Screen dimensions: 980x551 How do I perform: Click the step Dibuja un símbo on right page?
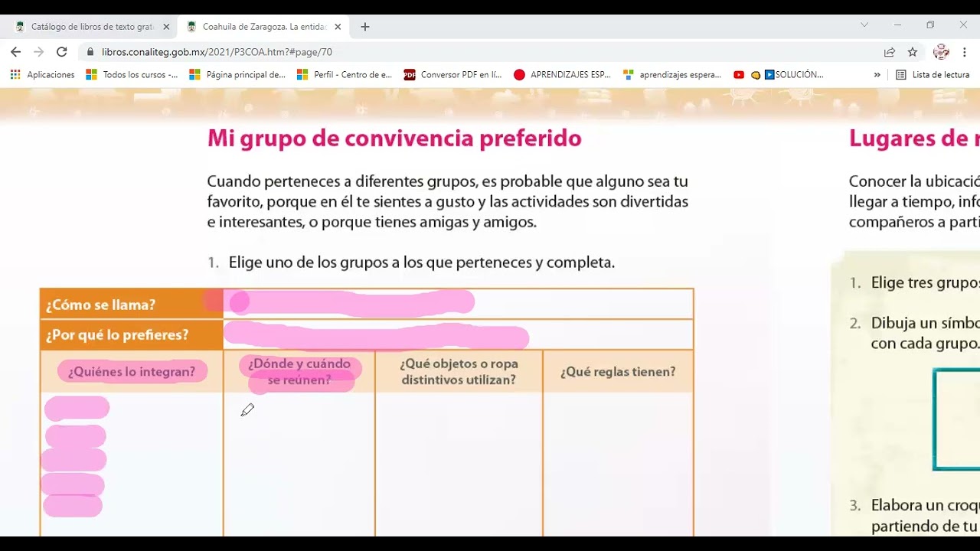tap(925, 333)
